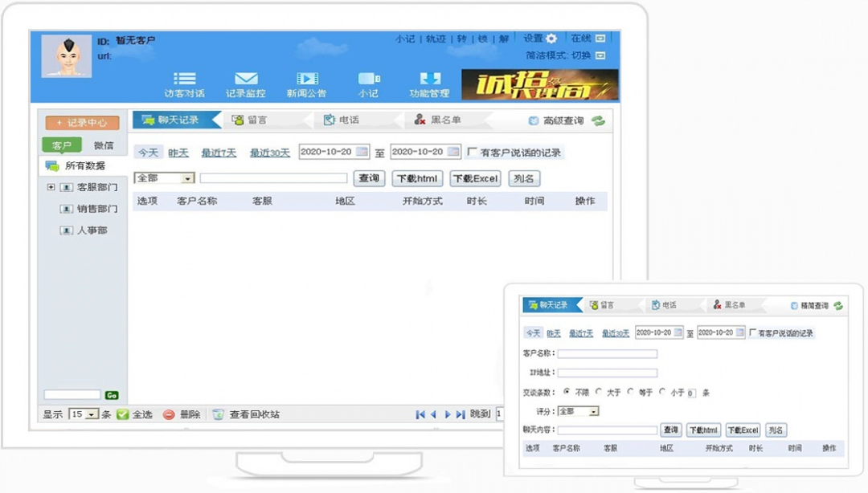Open the 全部 dropdown above the record list
Screen dimensions: 868x493
click(x=164, y=177)
